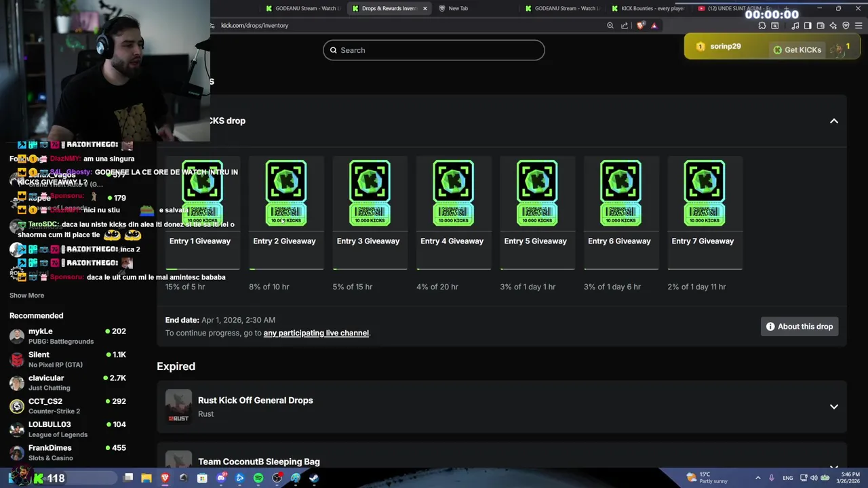Select the Entry 4 Giveaway drop icon
868x488 pixels.
(x=453, y=193)
